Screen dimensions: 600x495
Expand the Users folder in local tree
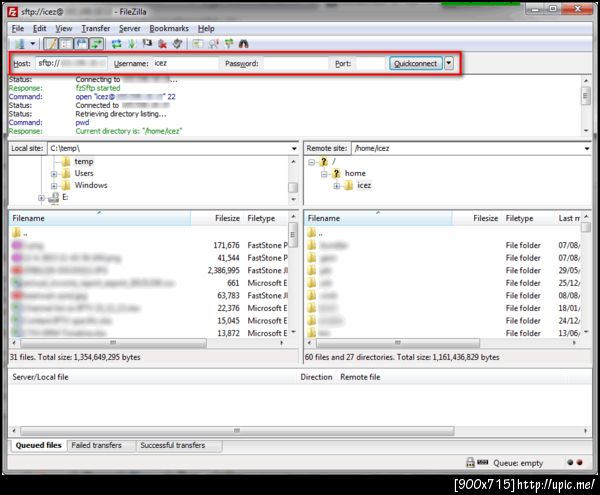click(x=54, y=174)
